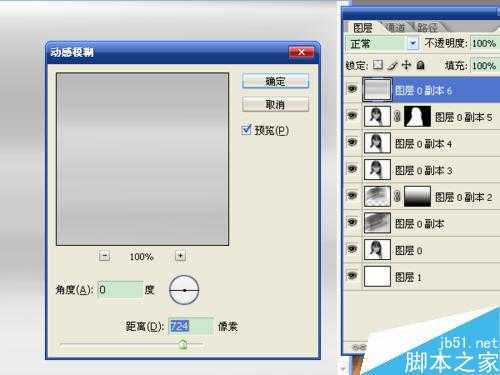Viewport: 500px width, 375px height.
Task: Select layer name 图层 1
Action: coord(408,277)
